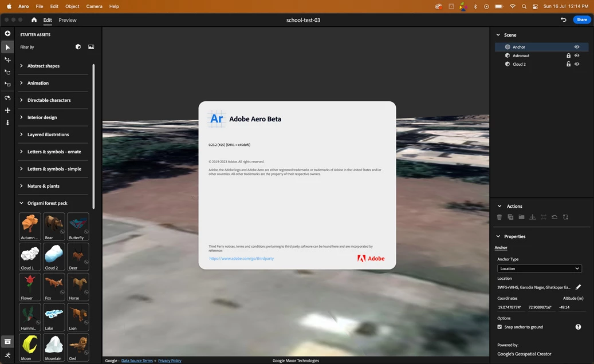This screenshot has width=594, height=364.
Task: Open macOS Control Center icon
Action: pos(535,6)
